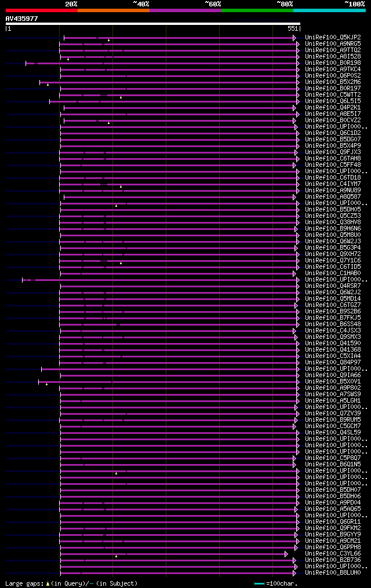The image size is (371, 588).
Task: Select the UniRef100_B0R198 entry
Action: (x=333, y=63)
